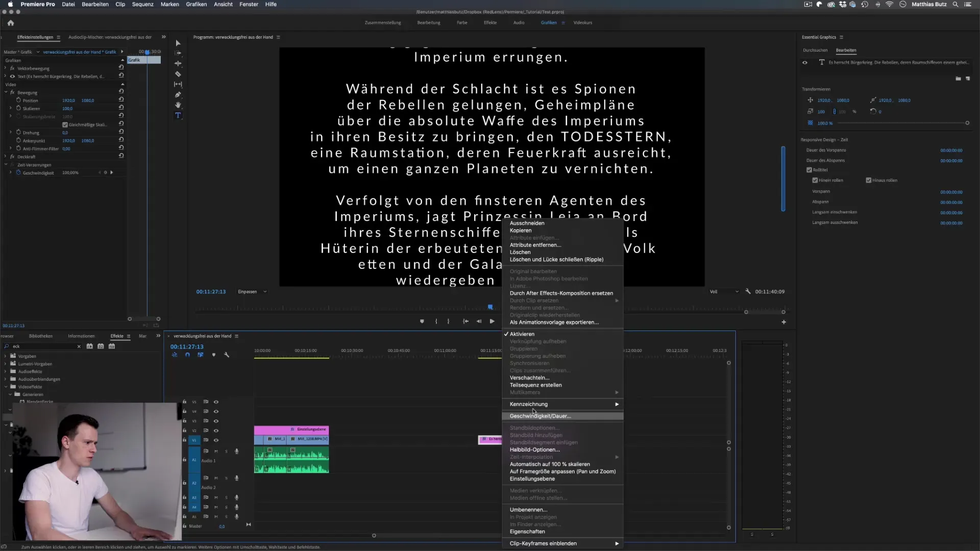Select the Slip tool
This screenshot has width=980, height=551.
pyautogui.click(x=178, y=84)
